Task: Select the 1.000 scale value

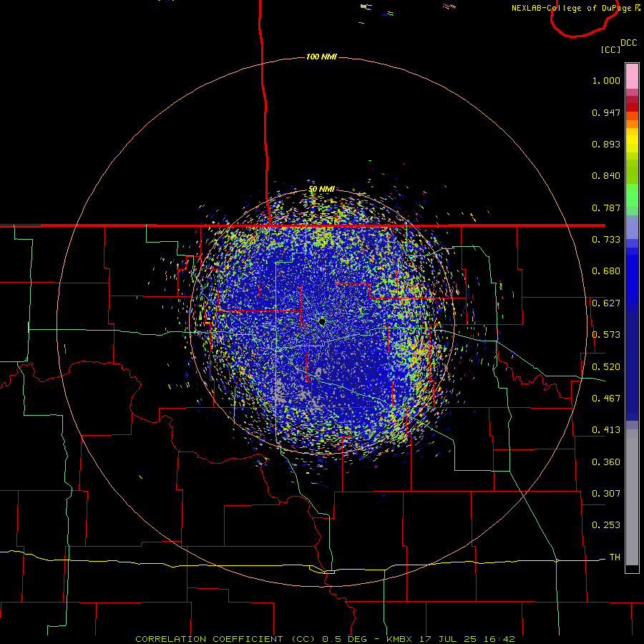Action: [606, 80]
